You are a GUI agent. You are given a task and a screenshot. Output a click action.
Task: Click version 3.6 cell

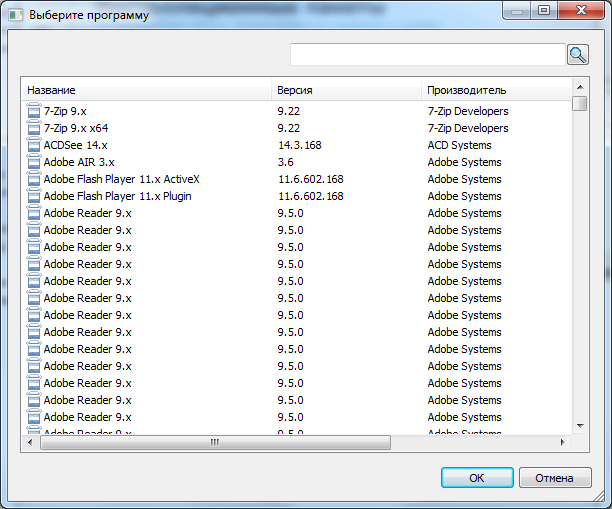[285, 162]
